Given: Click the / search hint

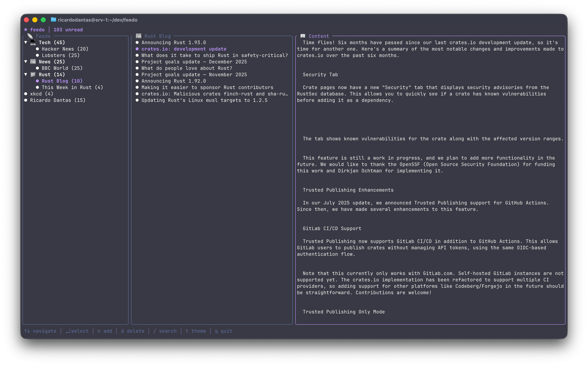Looking at the screenshot, I should (165, 331).
